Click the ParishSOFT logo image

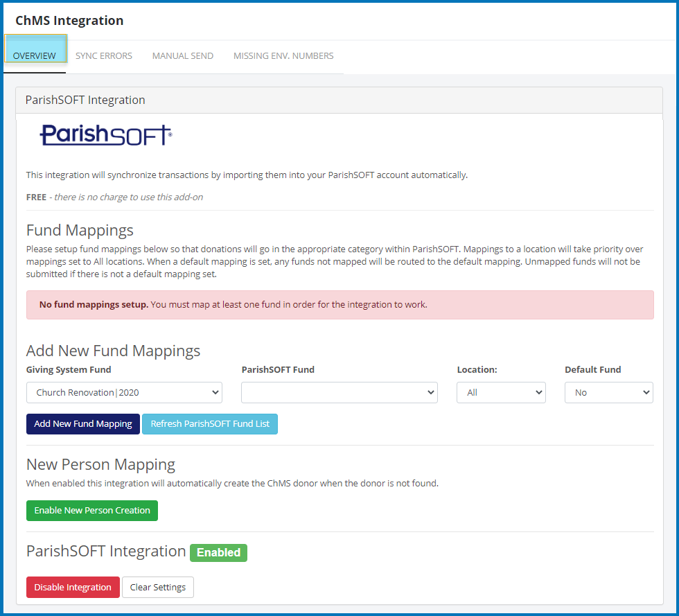point(106,134)
